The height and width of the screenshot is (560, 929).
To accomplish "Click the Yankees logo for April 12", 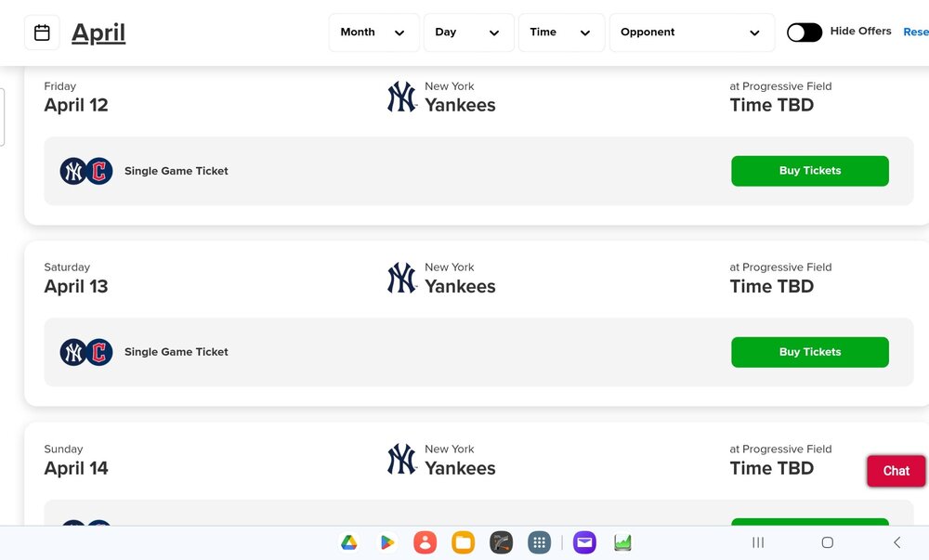I will [x=402, y=98].
